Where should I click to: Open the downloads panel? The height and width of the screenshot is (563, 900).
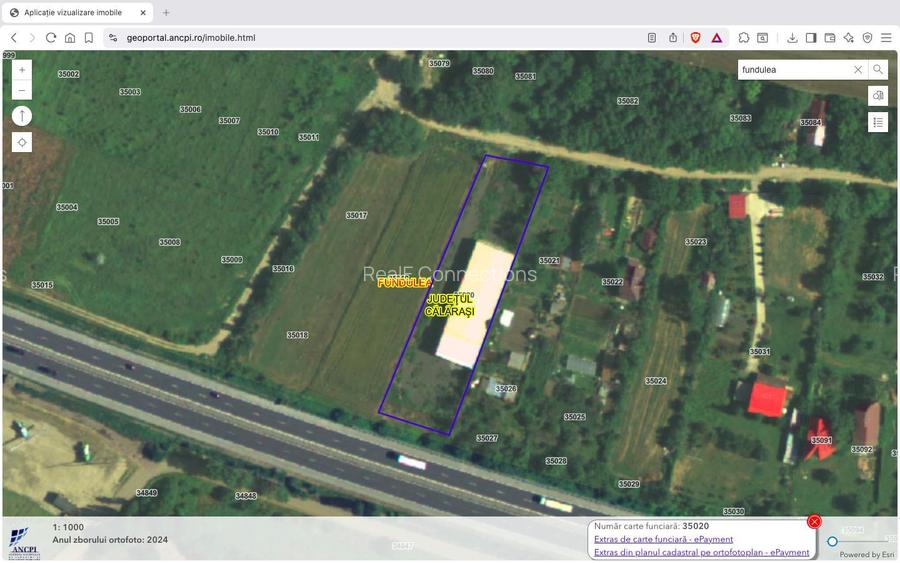point(792,38)
